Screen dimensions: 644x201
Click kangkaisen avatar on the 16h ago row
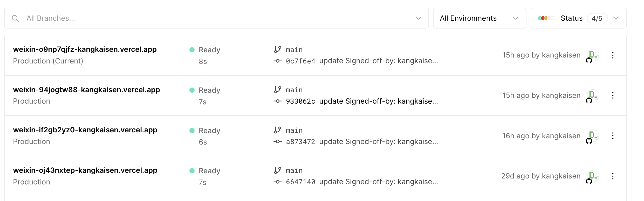pyautogui.click(x=593, y=136)
